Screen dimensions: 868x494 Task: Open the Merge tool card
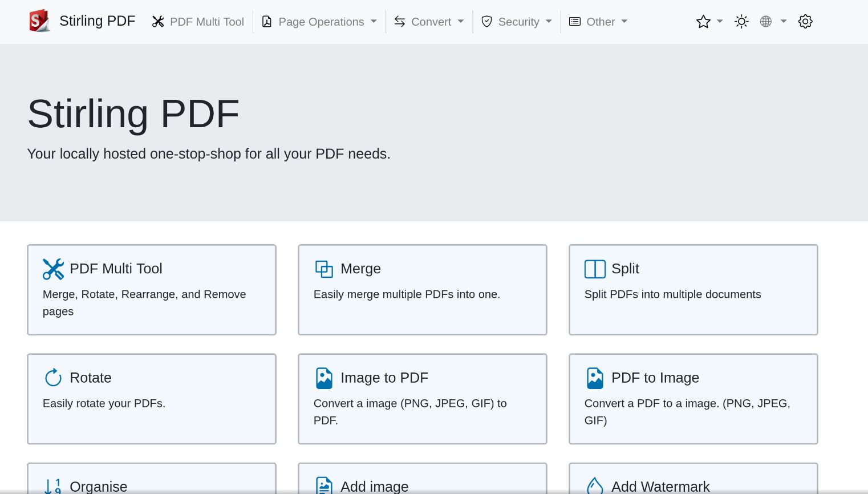(x=422, y=290)
